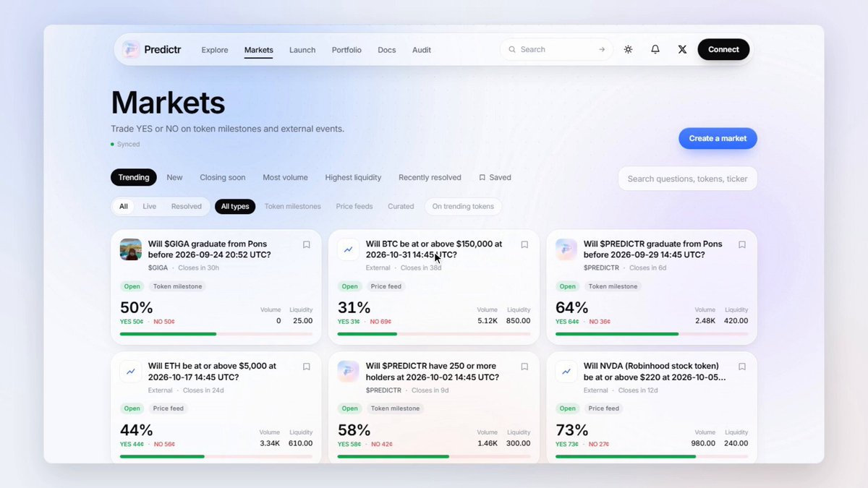Bookmark the ETH $5,000 market
Screen dimensions: 868x488
pyautogui.click(x=307, y=367)
